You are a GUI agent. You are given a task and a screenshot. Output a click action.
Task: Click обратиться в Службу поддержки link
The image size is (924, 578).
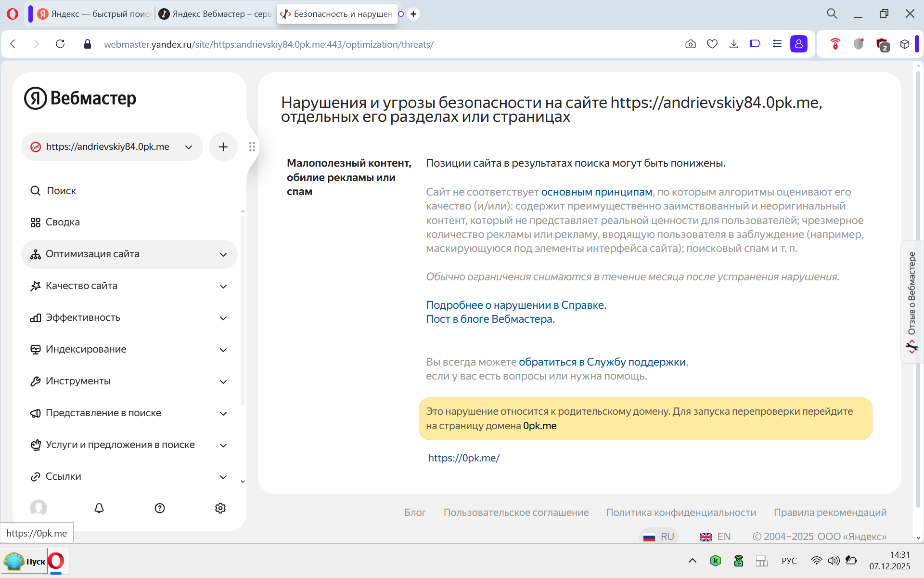[602, 362]
